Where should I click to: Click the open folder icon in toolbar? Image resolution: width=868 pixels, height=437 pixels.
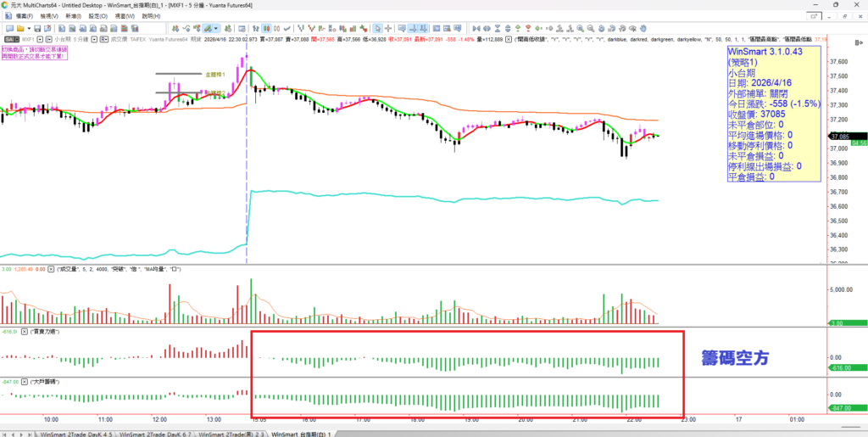(x=19, y=27)
